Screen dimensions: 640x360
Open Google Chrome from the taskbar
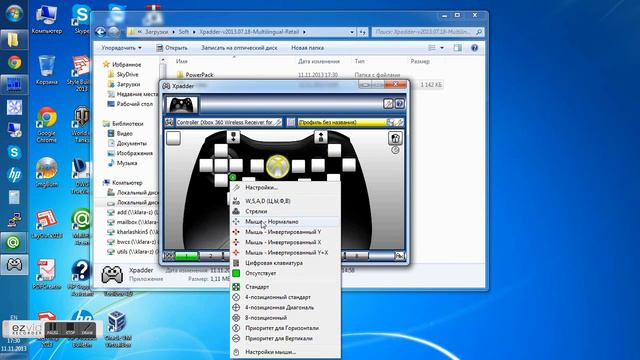pos(14,62)
